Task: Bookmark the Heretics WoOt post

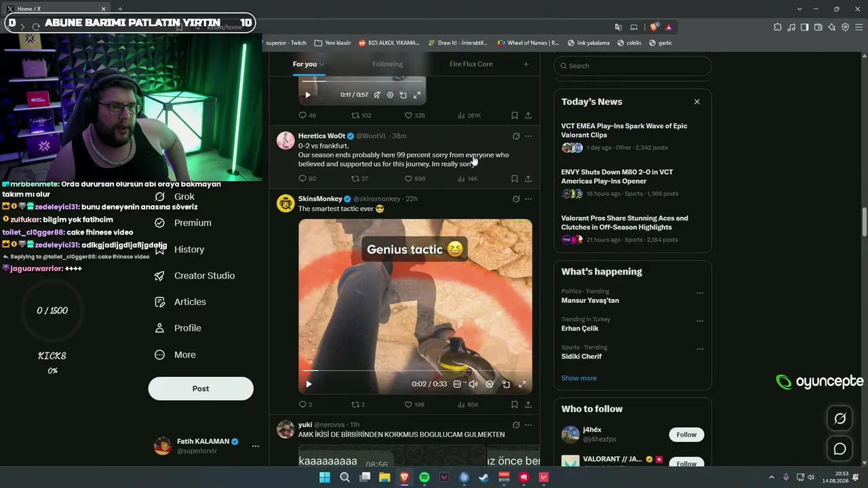Action: point(515,179)
